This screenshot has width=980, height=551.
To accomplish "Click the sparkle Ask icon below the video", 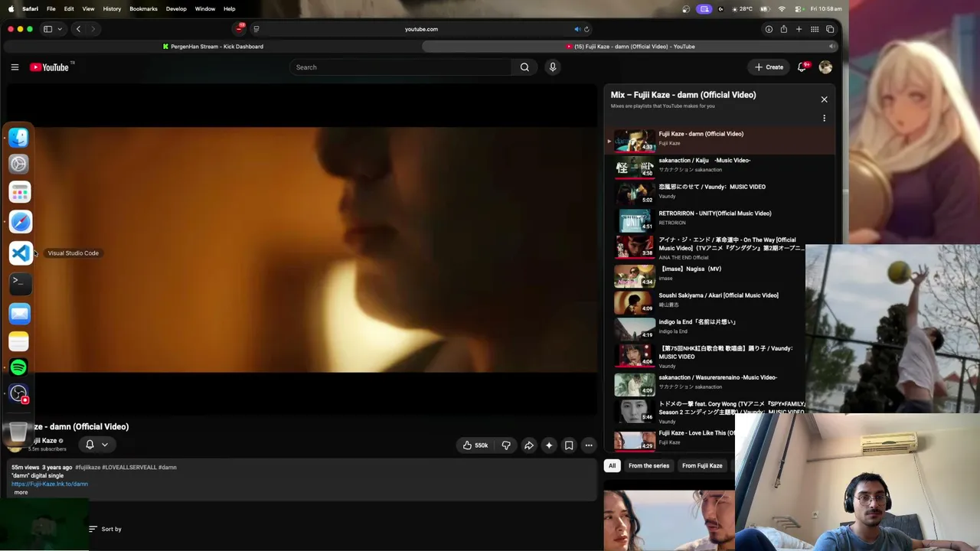I will tap(549, 445).
